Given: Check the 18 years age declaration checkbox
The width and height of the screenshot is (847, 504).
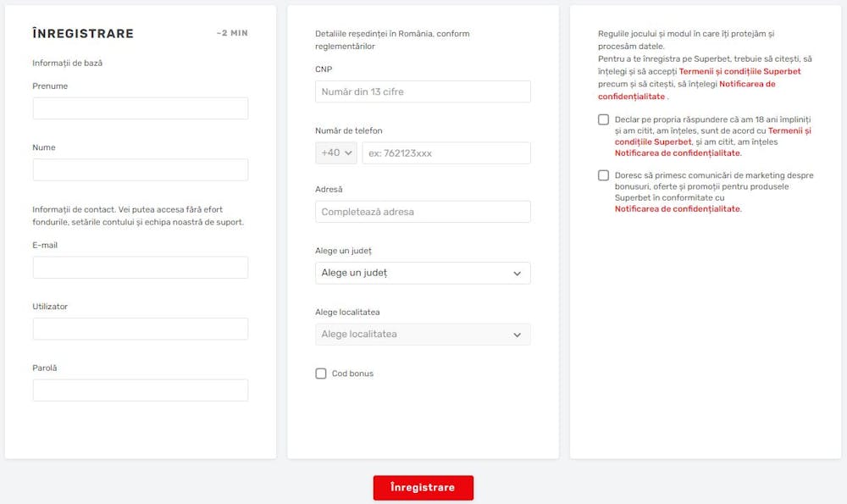Looking at the screenshot, I should (x=603, y=119).
